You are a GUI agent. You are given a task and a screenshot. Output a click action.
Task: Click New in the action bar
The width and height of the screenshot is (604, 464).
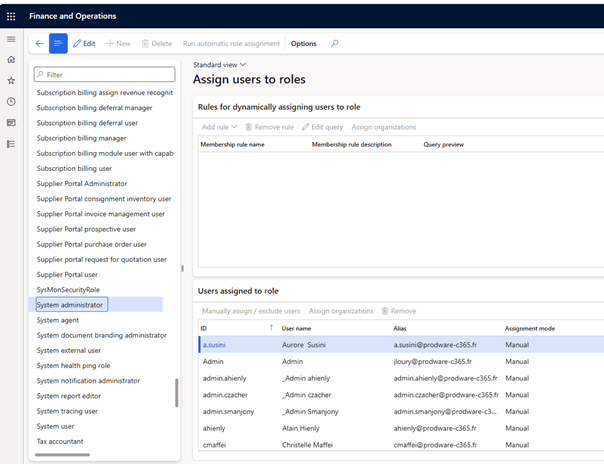[x=118, y=44]
